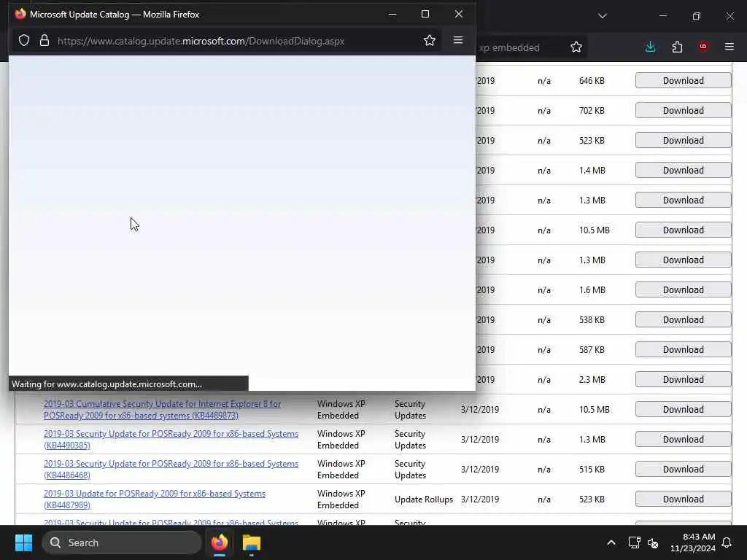Download the 1.6 MB update

[x=683, y=290]
